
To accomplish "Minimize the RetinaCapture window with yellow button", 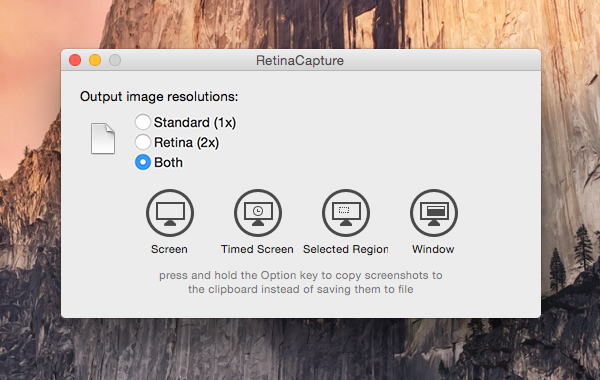I will click(95, 60).
